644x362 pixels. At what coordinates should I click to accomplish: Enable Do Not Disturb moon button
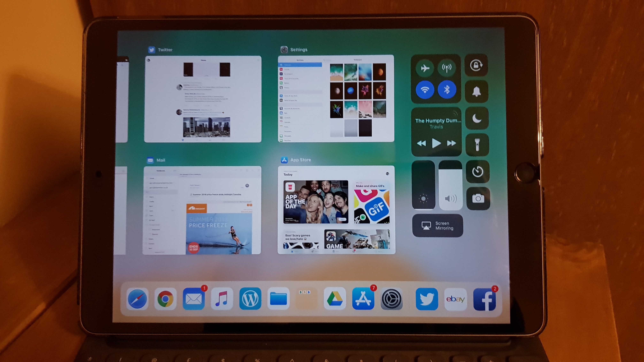[x=477, y=118]
